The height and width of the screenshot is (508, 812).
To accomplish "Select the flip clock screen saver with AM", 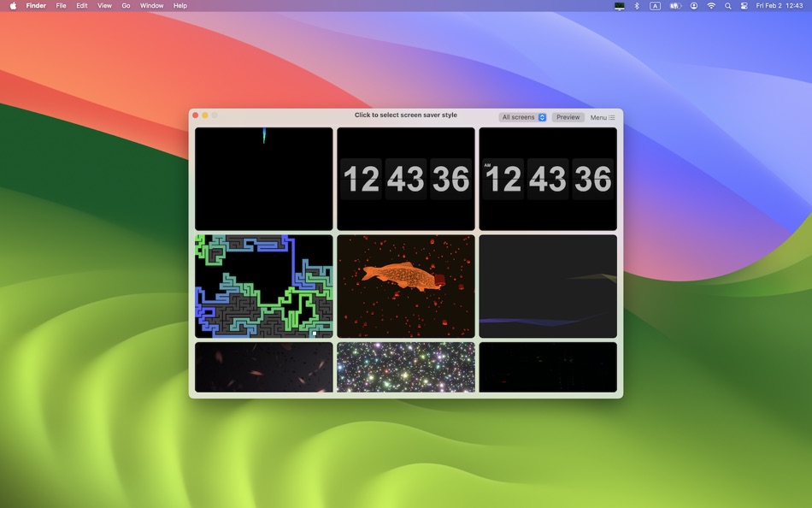I will click(x=548, y=179).
